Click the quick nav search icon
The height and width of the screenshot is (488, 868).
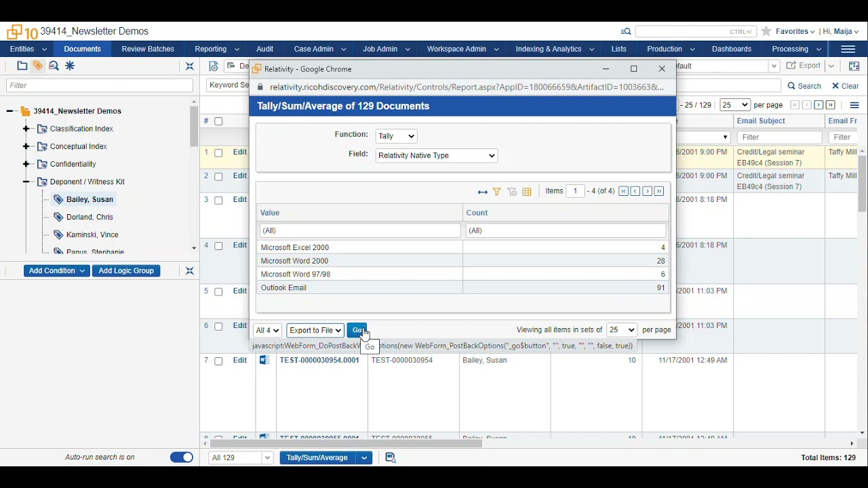[x=626, y=31]
